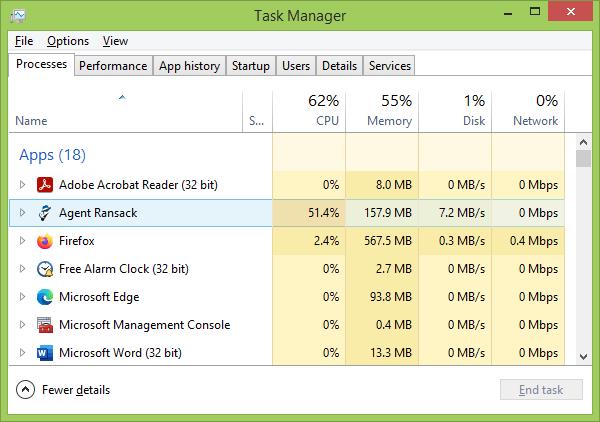
Task: Expand the Adobe Acrobat Reader process
Action: click(23, 185)
